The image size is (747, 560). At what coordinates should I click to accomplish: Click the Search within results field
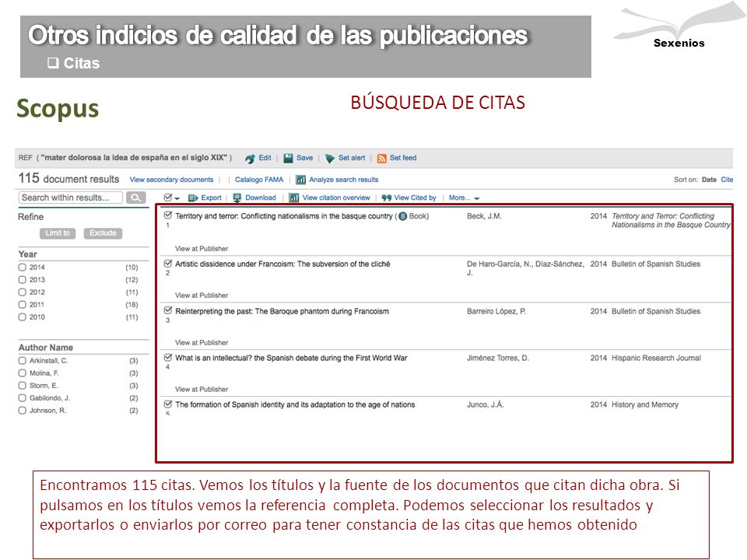pos(71,198)
